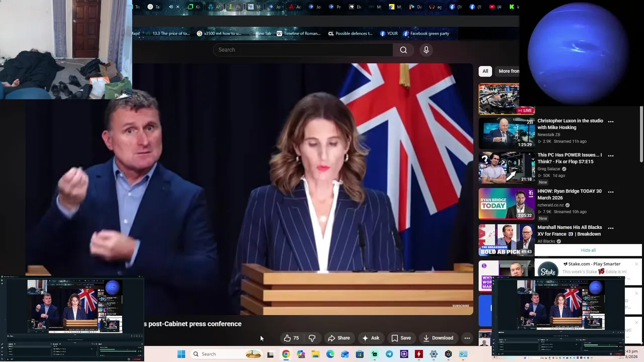The height and width of the screenshot is (362, 644).
Task: Open more actions ellipsis under video
Action: pos(467,338)
